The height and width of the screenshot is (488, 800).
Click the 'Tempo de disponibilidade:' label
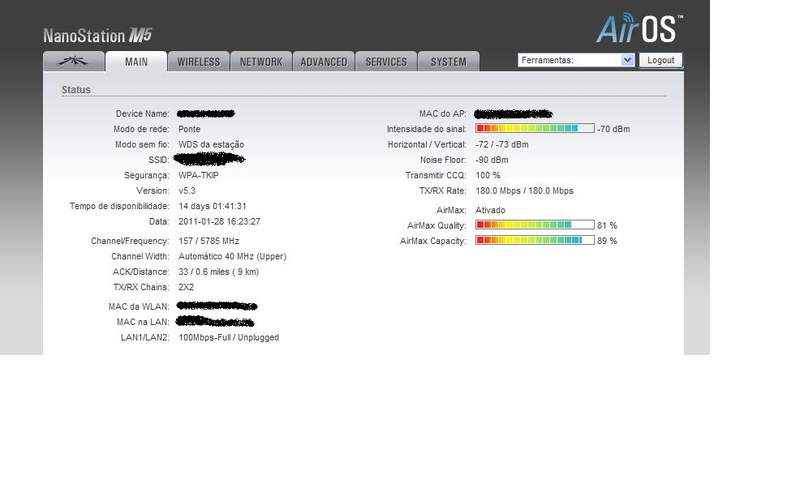(119, 206)
